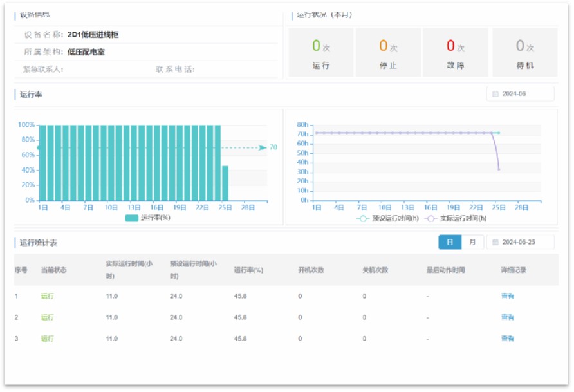Image resolution: width=574 pixels, height=392 pixels.
Task: Click the arrow marker labeled 70 on the bar chart
Action: tap(262, 147)
